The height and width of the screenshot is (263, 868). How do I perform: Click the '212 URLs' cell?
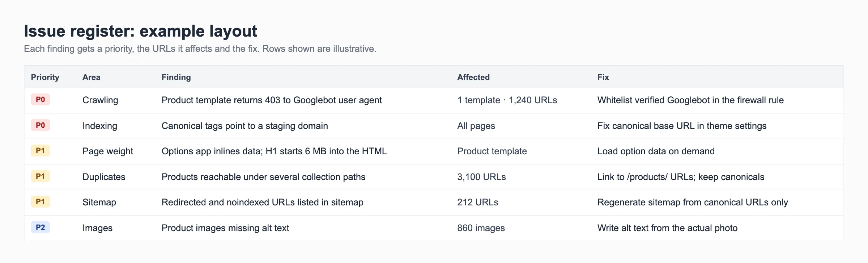click(x=477, y=202)
